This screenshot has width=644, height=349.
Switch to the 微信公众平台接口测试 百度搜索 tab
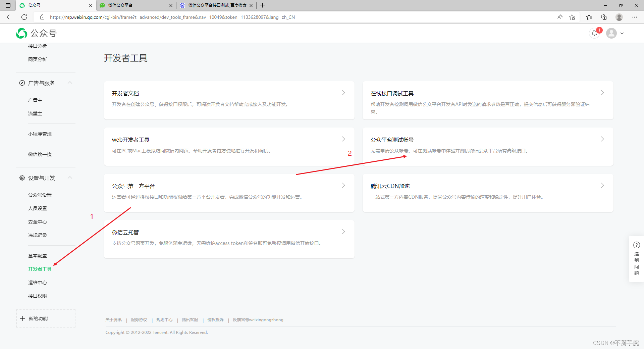(216, 5)
